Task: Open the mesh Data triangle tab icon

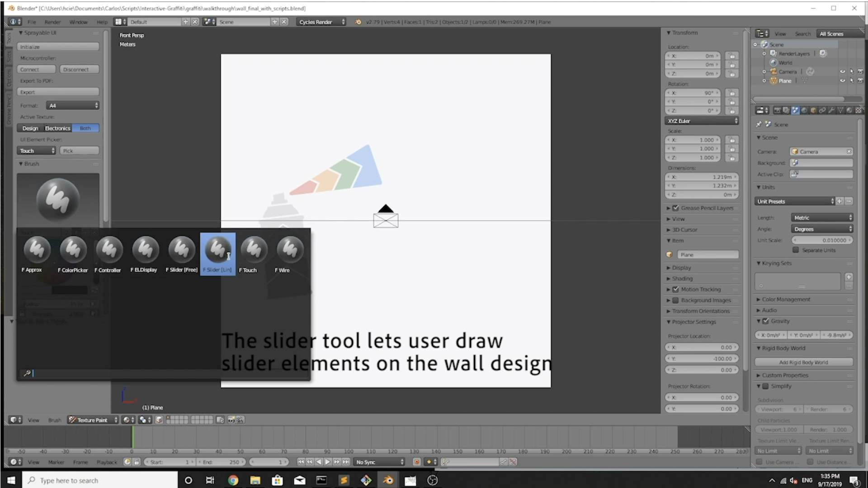Action: pos(840,110)
